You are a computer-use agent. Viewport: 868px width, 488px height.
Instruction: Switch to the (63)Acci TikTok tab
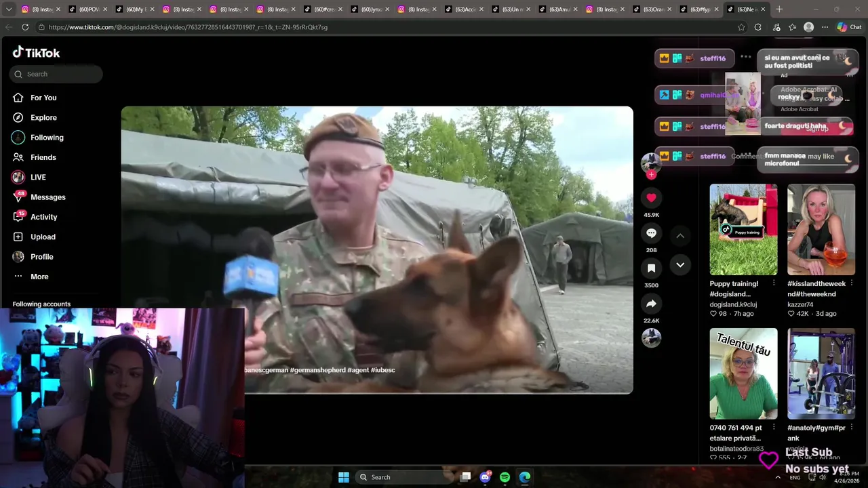(x=465, y=9)
